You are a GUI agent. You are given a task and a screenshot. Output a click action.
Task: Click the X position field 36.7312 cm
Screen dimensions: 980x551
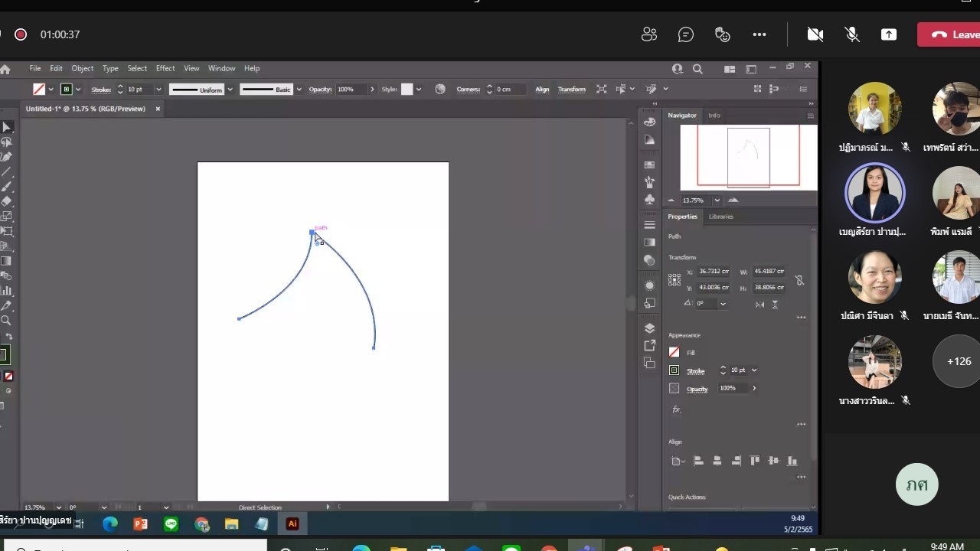pos(714,272)
